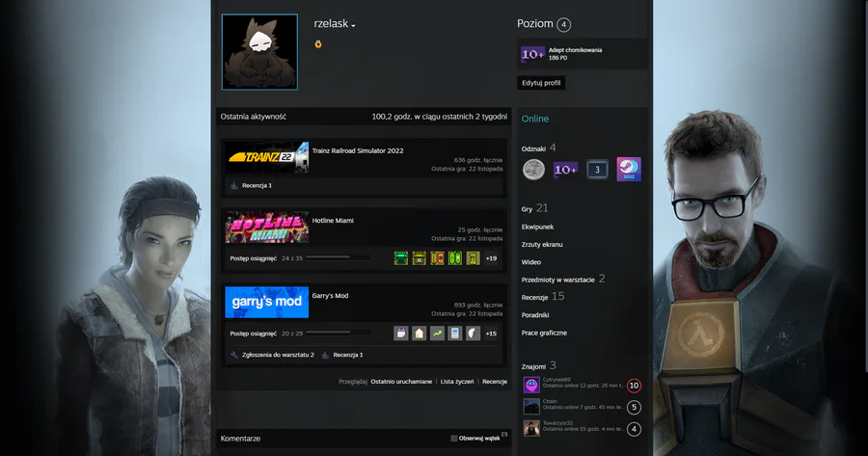Viewport: 868px width, 456px height.
Task: Open the phone Garry's Mod achievement icon
Action: click(455, 334)
